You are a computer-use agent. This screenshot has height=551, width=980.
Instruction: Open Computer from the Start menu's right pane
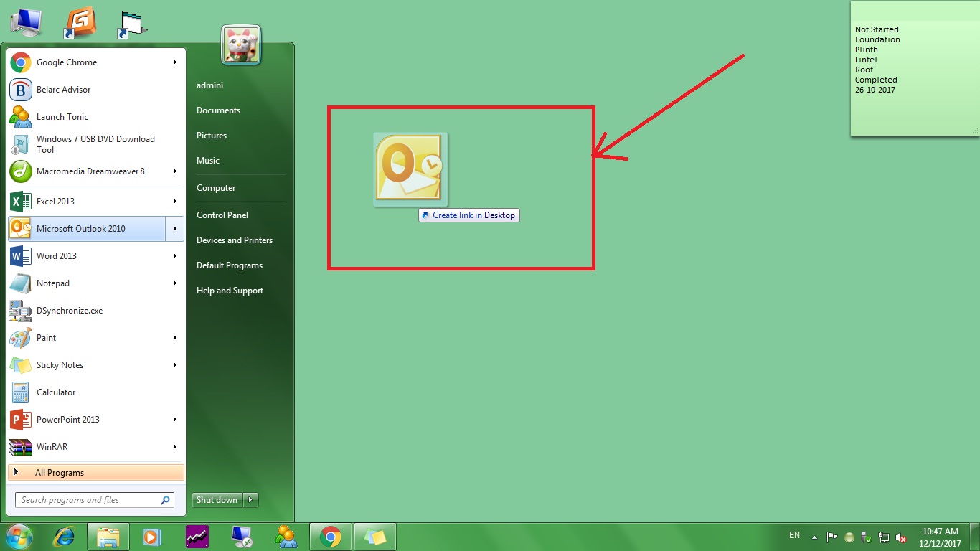coord(216,188)
